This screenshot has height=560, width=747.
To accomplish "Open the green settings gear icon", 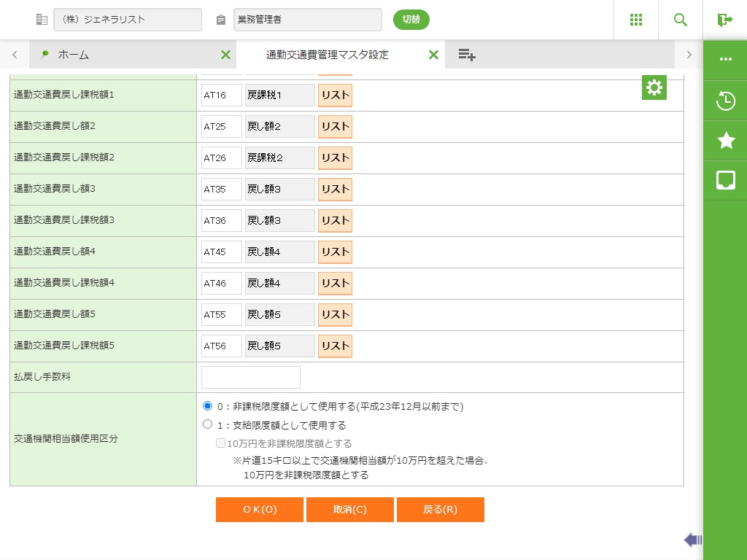I will point(654,87).
